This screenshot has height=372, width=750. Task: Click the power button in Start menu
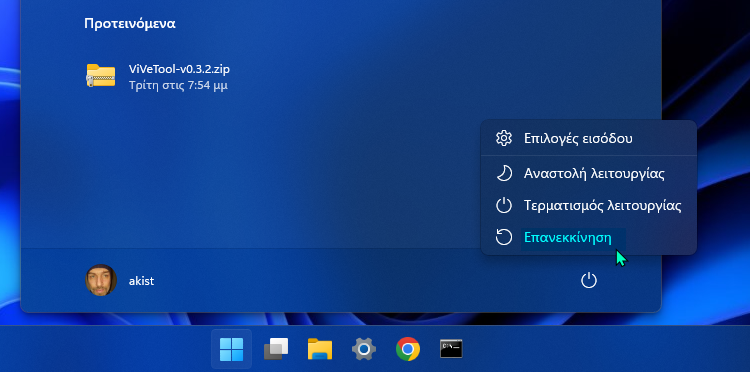pyautogui.click(x=589, y=280)
